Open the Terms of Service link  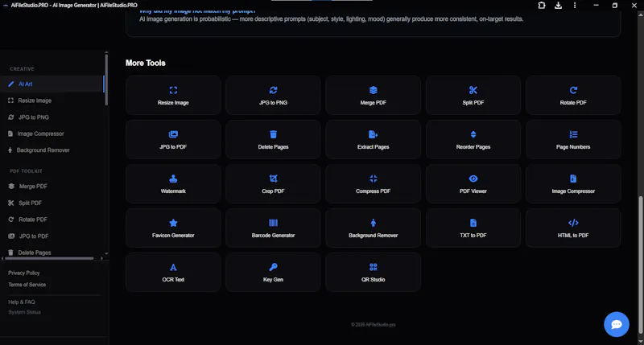(x=27, y=285)
